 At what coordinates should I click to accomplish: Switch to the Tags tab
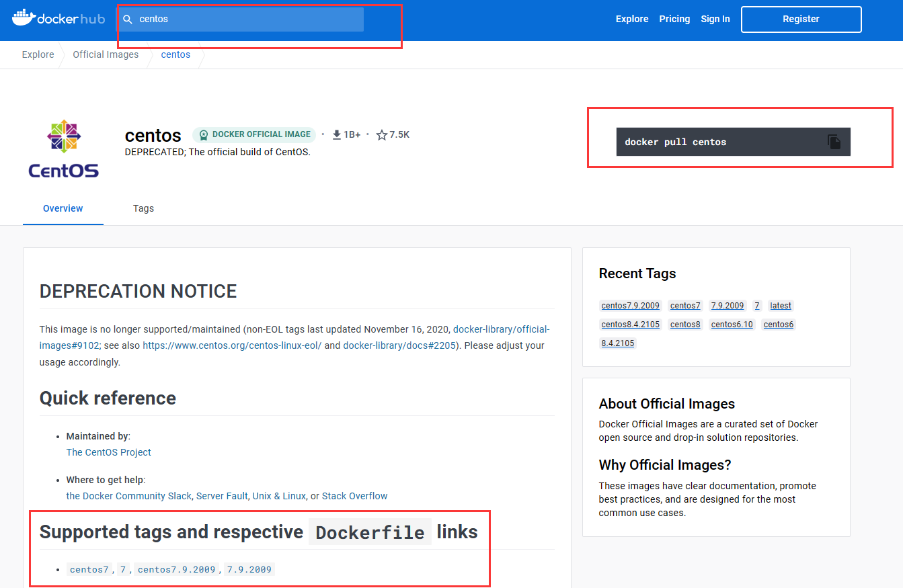point(143,208)
